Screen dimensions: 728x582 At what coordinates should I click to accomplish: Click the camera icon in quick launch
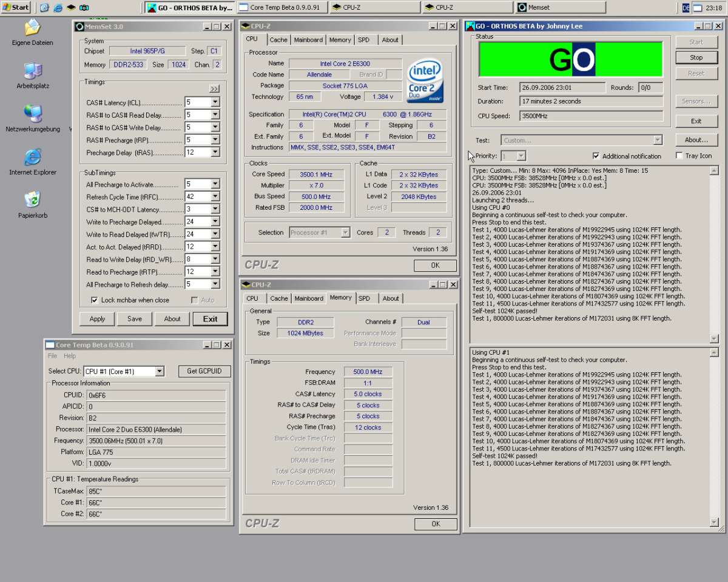[84, 7]
